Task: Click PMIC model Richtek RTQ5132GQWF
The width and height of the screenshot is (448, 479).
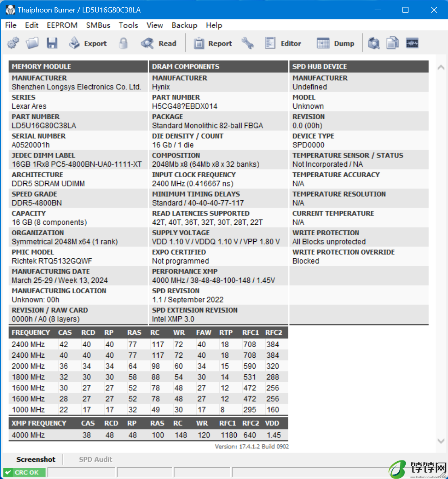Action: coord(52,261)
